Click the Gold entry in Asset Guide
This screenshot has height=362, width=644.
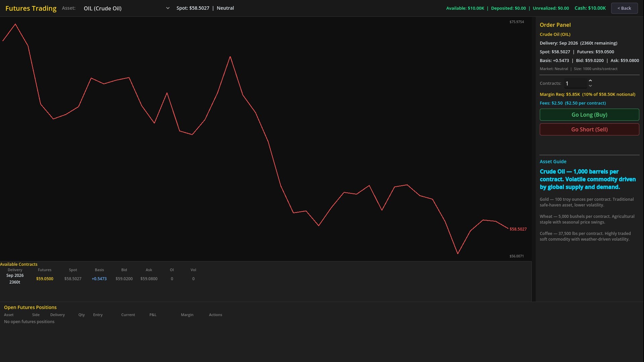pyautogui.click(x=586, y=202)
